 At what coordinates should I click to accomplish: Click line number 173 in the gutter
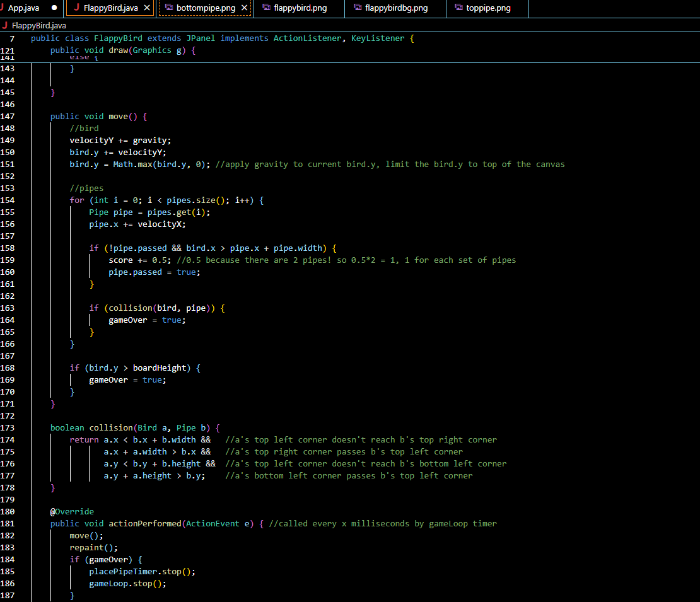coord(8,428)
